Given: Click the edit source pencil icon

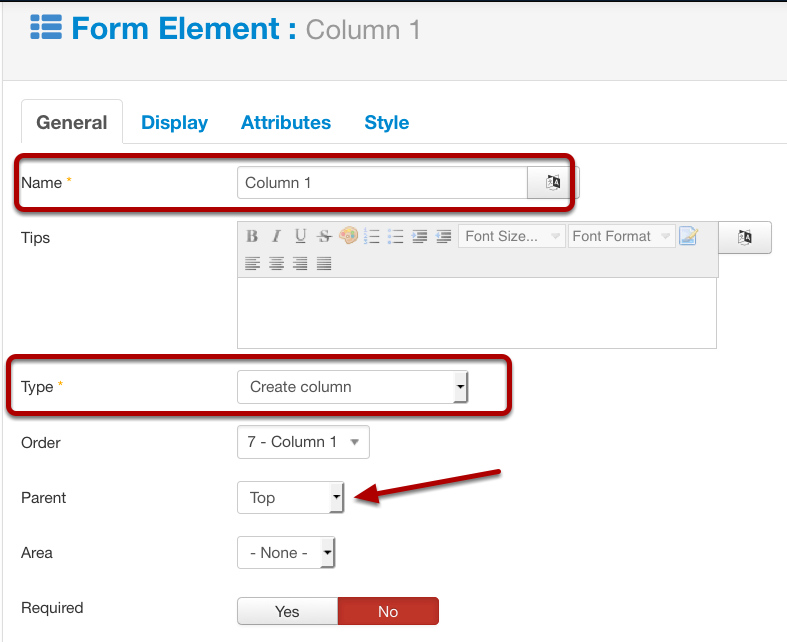Looking at the screenshot, I should 688,235.
